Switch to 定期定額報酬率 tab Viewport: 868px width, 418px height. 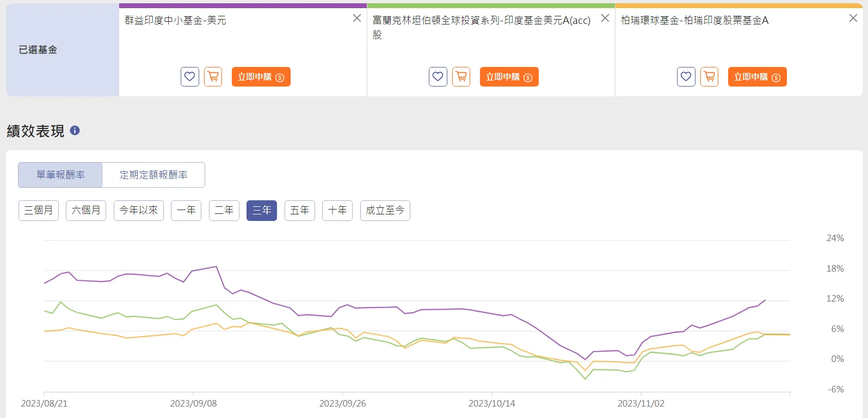point(153,175)
